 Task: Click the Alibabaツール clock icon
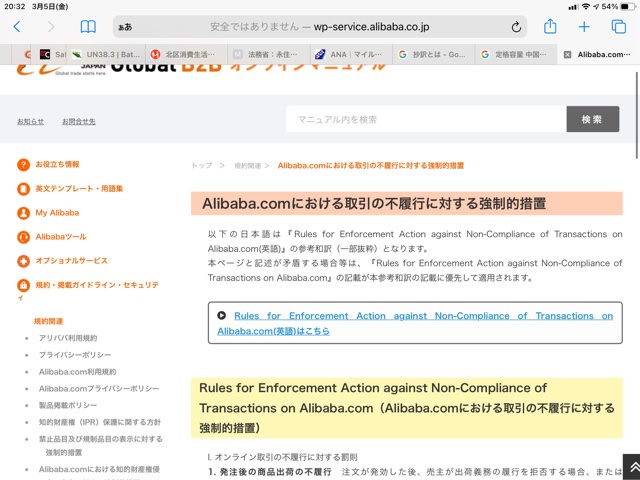point(23,237)
